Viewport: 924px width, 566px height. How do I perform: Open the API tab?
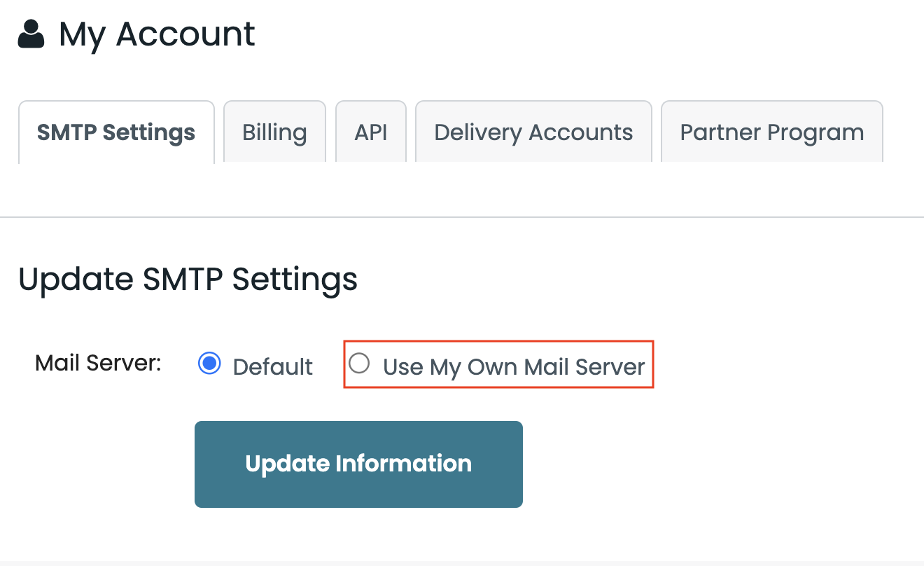click(371, 132)
